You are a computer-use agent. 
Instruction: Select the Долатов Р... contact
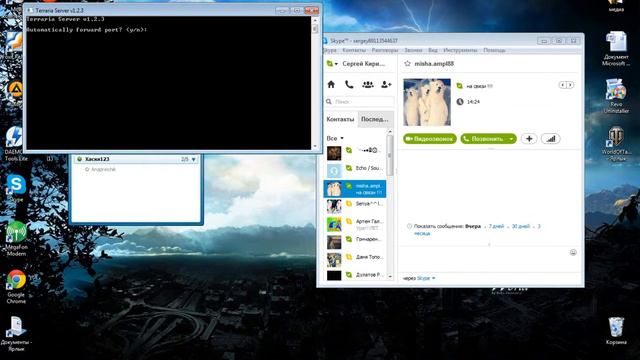coord(355,275)
